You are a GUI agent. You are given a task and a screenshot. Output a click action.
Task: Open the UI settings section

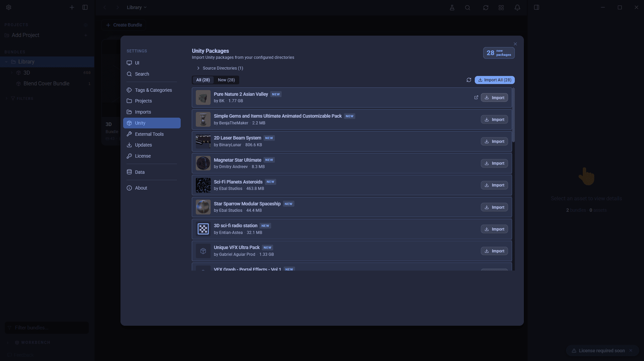pyautogui.click(x=152, y=63)
